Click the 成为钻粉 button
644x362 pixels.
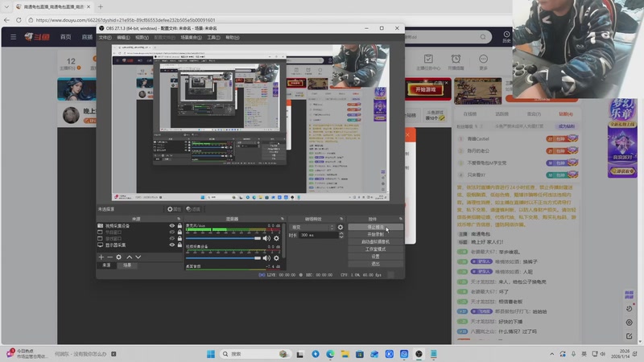(x=567, y=126)
